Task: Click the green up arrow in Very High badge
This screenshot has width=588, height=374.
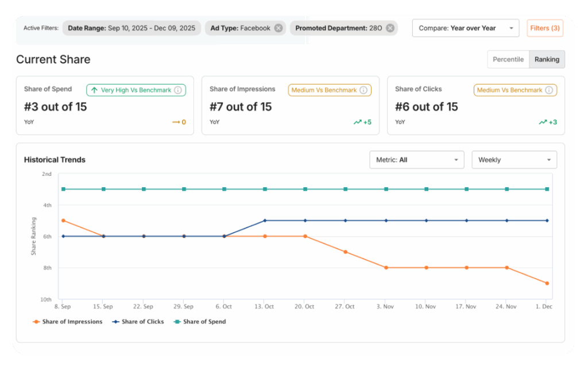Action: pos(94,90)
